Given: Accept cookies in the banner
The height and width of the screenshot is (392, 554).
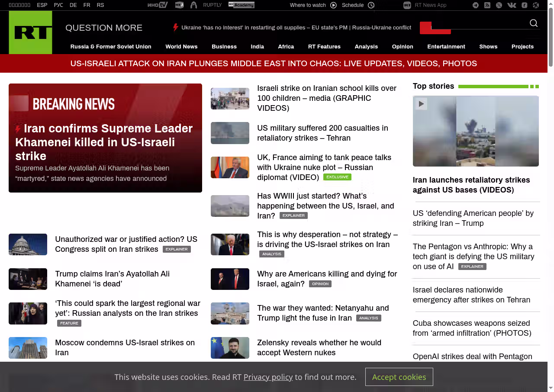Looking at the screenshot, I should tap(399, 377).
